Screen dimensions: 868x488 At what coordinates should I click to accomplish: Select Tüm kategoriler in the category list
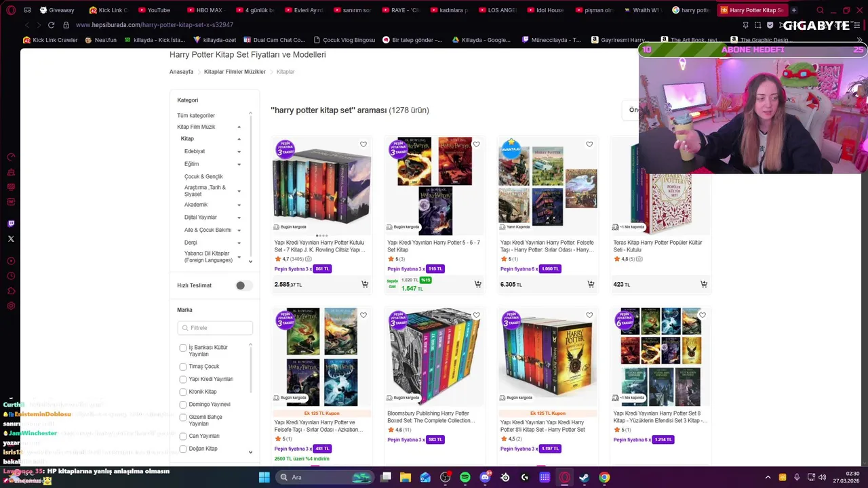click(x=196, y=116)
